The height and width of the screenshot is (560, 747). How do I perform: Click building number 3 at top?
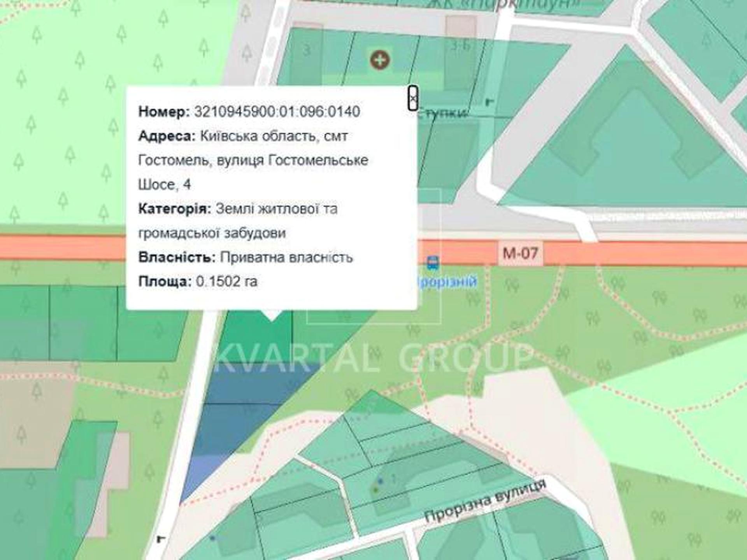pyautogui.click(x=307, y=50)
